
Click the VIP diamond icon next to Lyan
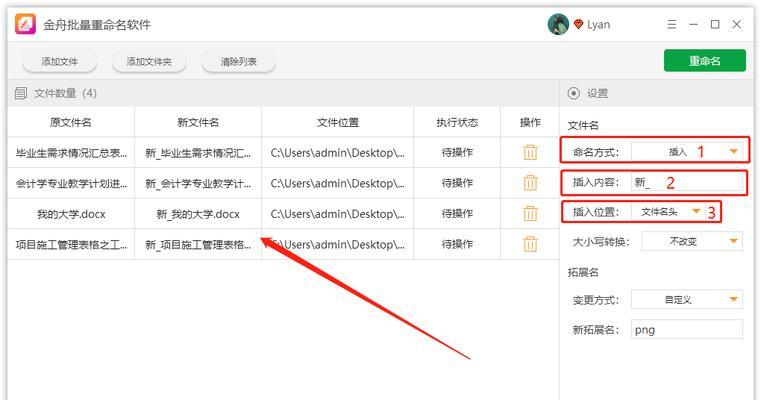(x=578, y=24)
